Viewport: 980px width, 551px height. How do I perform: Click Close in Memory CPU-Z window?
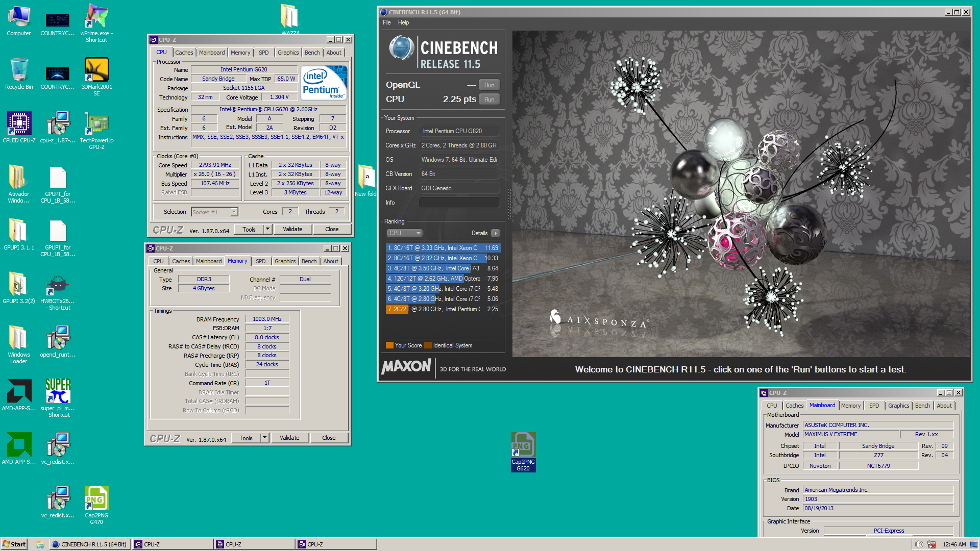(329, 438)
